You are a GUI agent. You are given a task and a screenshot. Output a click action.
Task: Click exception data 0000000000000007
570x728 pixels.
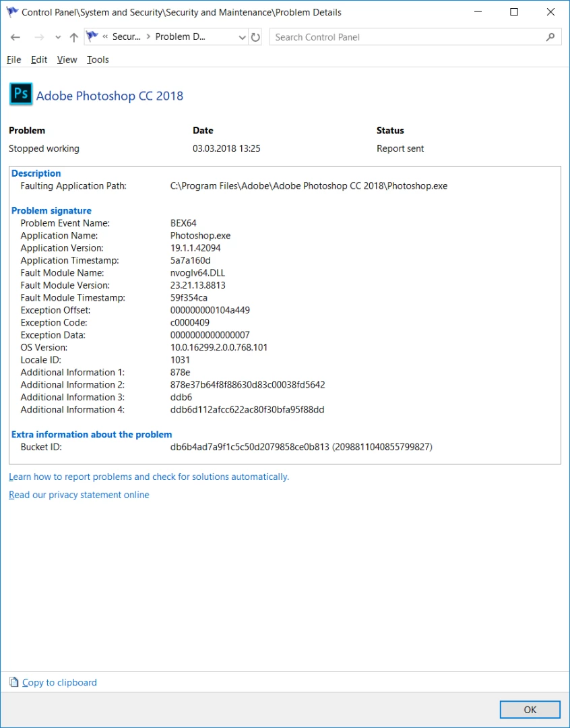(210, 335)
